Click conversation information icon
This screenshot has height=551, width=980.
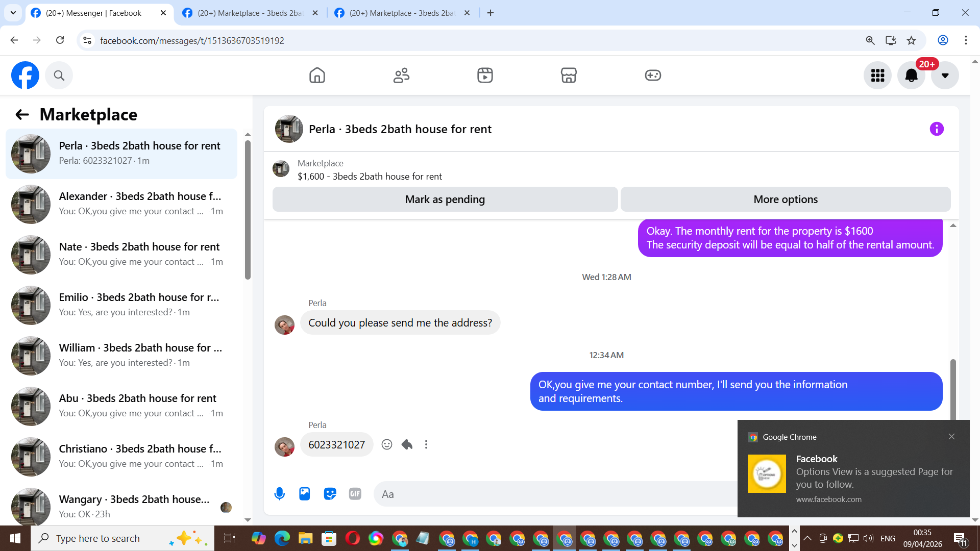point(937,129)
